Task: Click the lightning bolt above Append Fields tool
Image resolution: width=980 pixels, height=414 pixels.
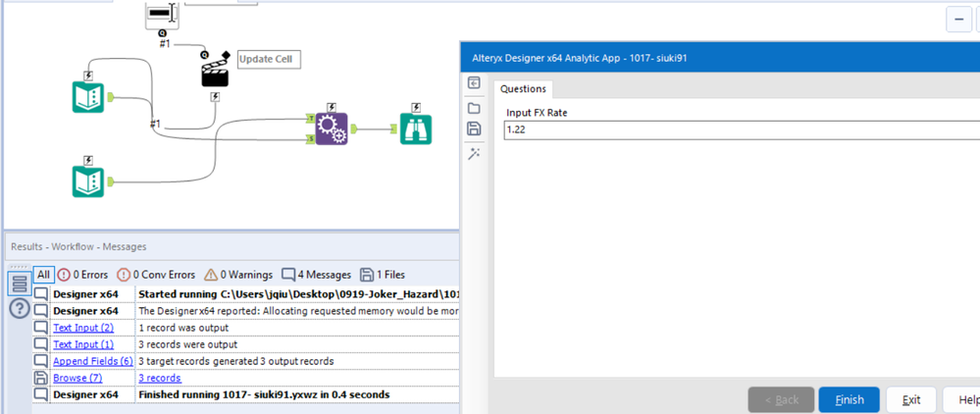Action: (x=332, y=108)
